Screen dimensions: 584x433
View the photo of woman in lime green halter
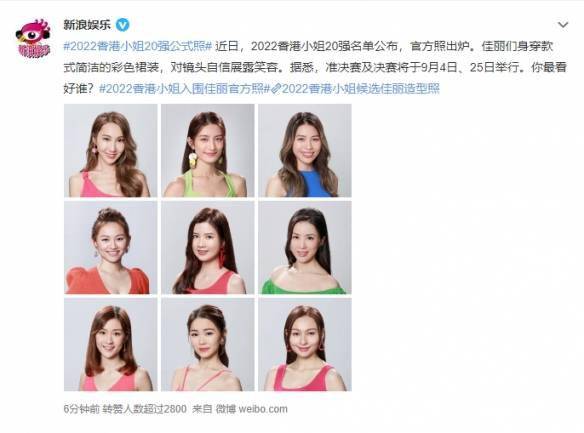pos(208,150)
